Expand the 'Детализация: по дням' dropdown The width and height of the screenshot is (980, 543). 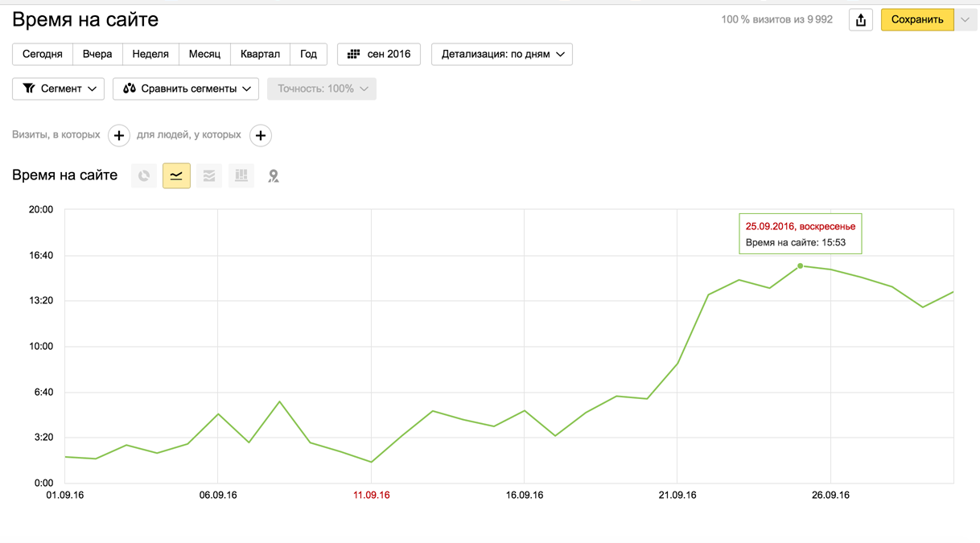[502, 54]
